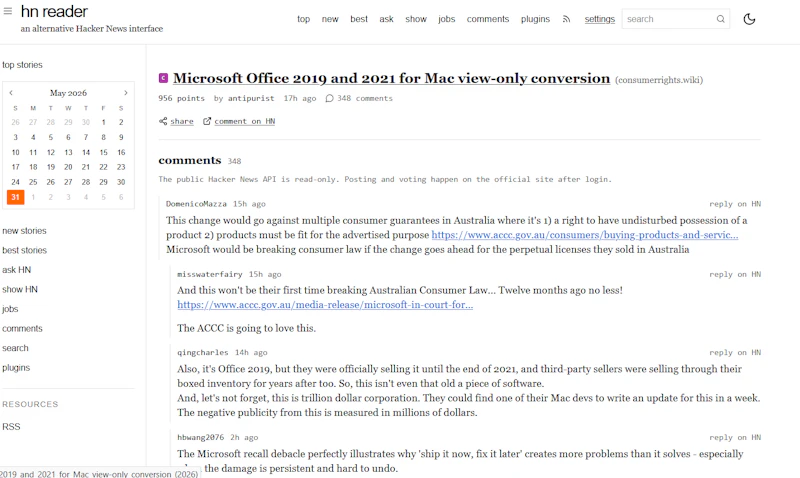Open the top nav item

point(304,19)
